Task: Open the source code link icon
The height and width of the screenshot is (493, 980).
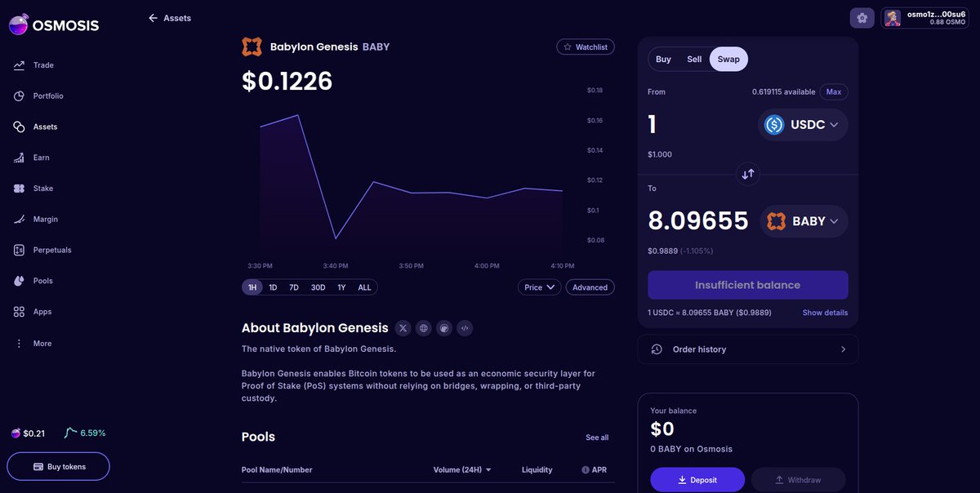Action: click(x=465, y=328)
